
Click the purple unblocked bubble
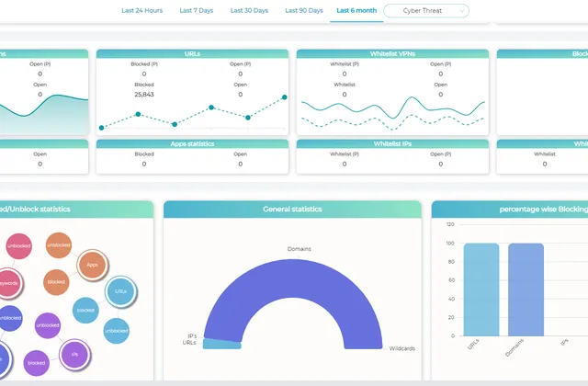tap(48, 325)
